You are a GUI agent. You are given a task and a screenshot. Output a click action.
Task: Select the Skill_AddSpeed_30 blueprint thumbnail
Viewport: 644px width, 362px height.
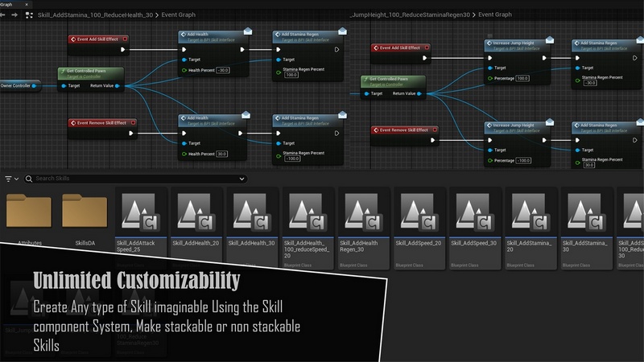473,213
